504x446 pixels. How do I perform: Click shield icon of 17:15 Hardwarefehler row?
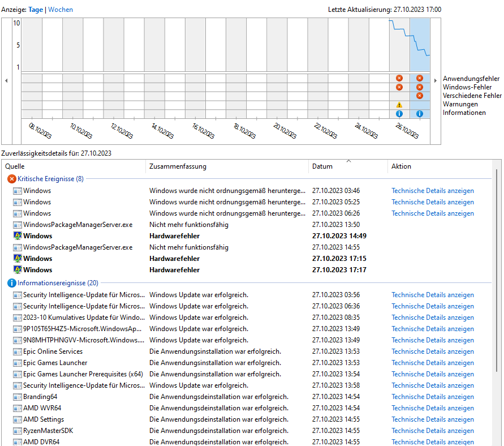click(x=18, y=258)
